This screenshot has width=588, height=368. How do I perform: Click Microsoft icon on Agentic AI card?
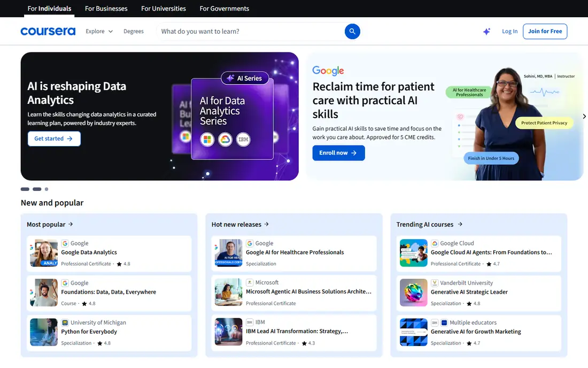tap(250, 282)
